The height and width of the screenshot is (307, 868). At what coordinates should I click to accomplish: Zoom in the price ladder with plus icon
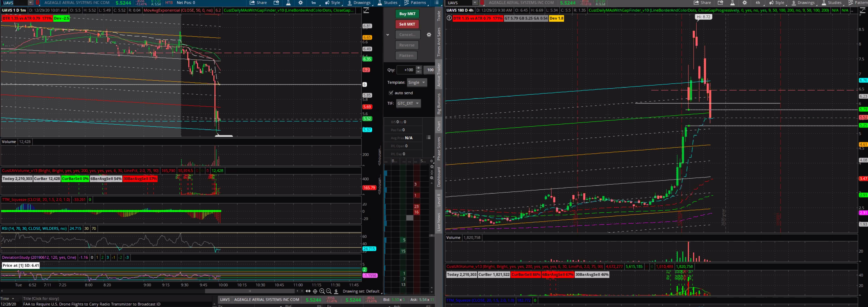(x=432, y=167)
